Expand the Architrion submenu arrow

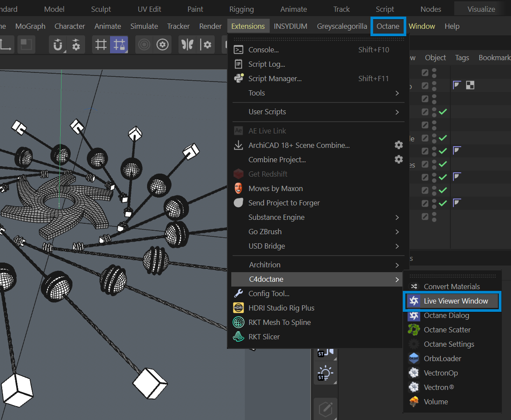(397, 265)
